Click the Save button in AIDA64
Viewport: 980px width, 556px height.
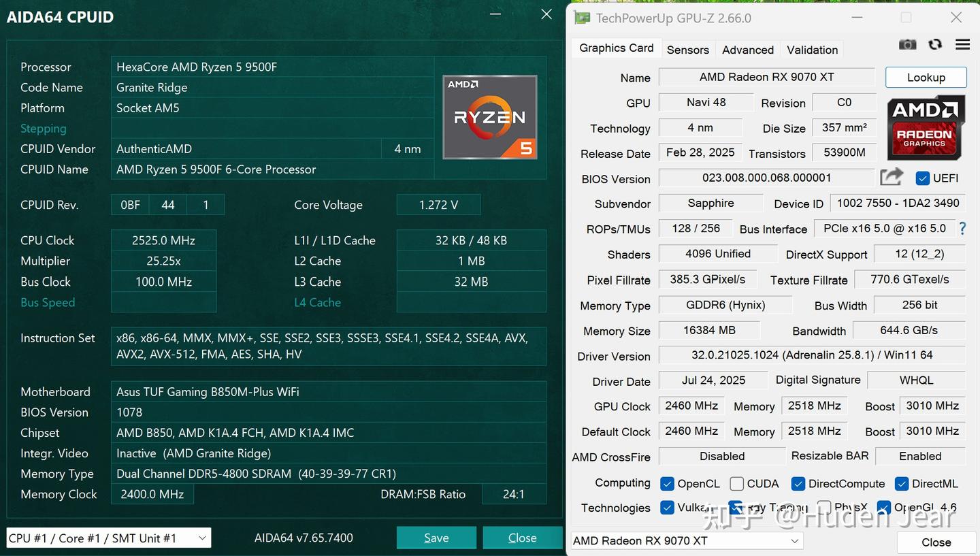click(436, 538)
